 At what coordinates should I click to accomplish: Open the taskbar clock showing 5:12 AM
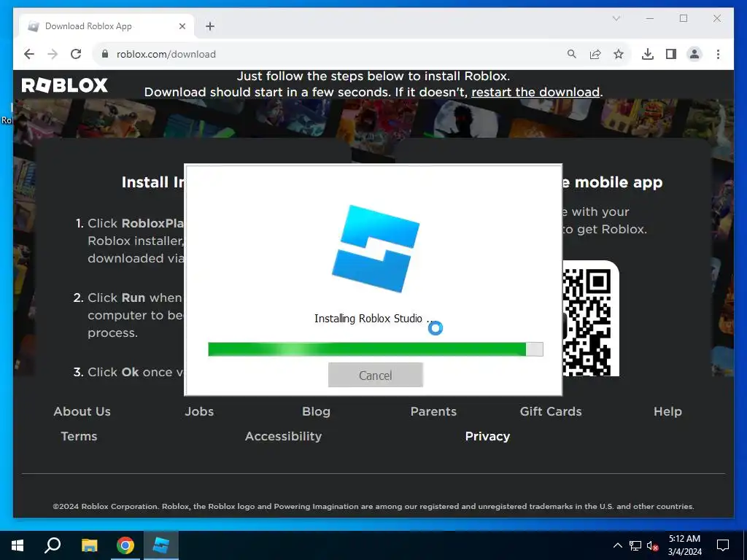click(684, 545)
